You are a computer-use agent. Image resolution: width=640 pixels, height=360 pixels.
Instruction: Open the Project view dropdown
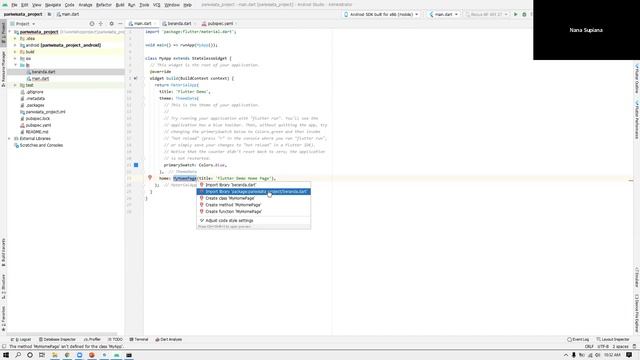coord(22,24)
